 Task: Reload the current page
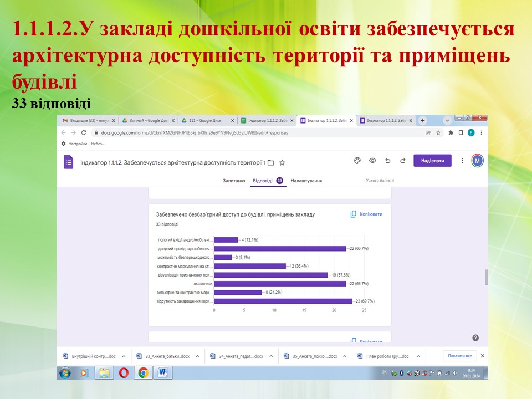[x=84, y=132]
